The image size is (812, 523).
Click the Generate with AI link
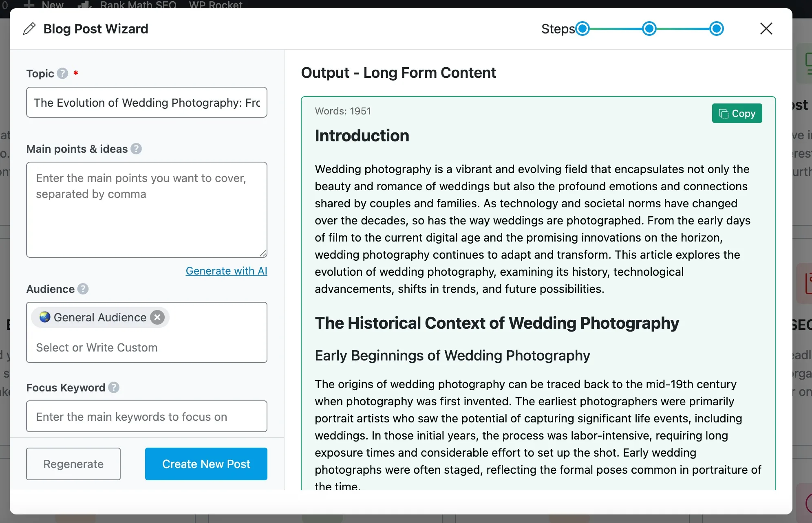point(226,271)
